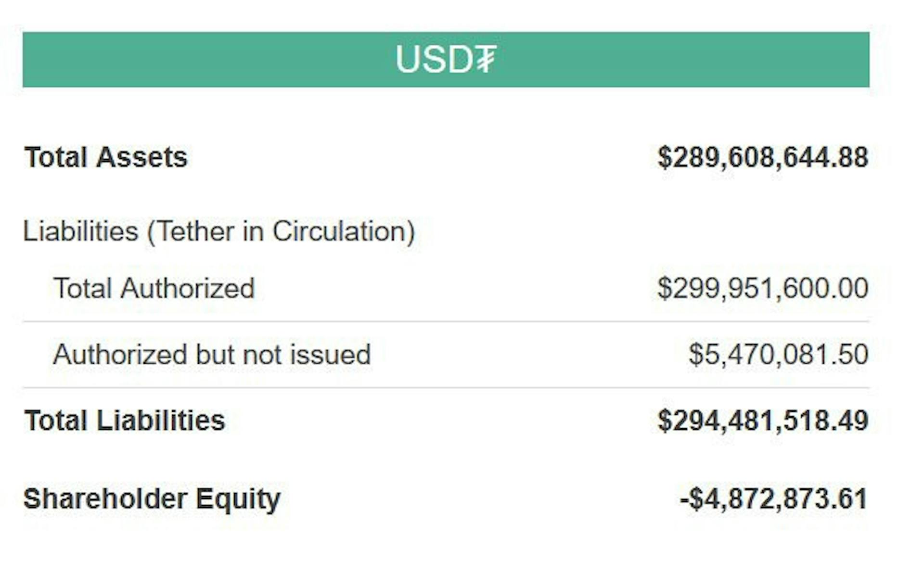Click the USD text in the header

coord(435,60)
